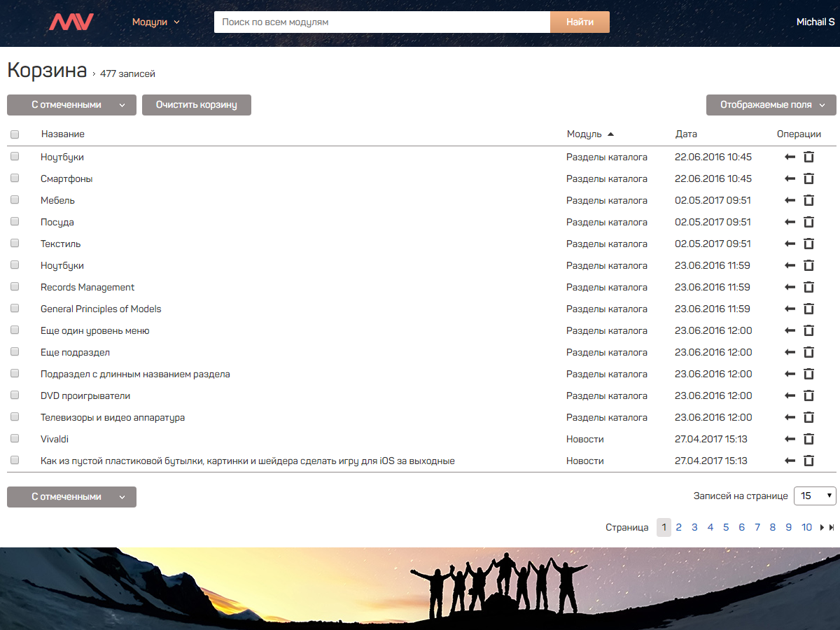
Task: Open records per page selector showing 15
Action: (815, 496)
